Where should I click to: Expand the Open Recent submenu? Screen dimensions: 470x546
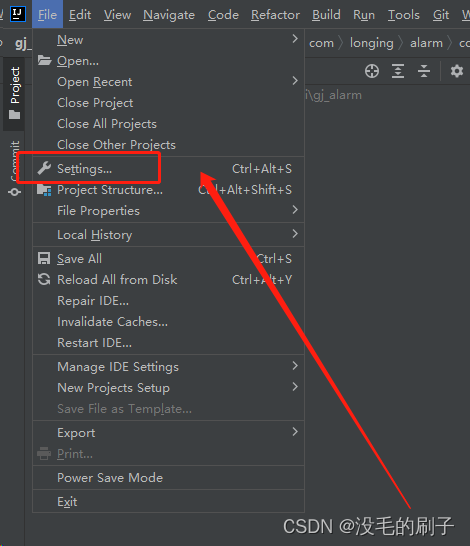(169, 82)
